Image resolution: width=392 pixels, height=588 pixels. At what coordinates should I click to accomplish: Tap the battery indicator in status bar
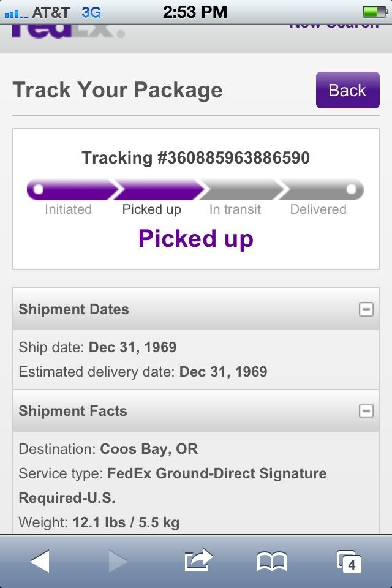(374, 12)
